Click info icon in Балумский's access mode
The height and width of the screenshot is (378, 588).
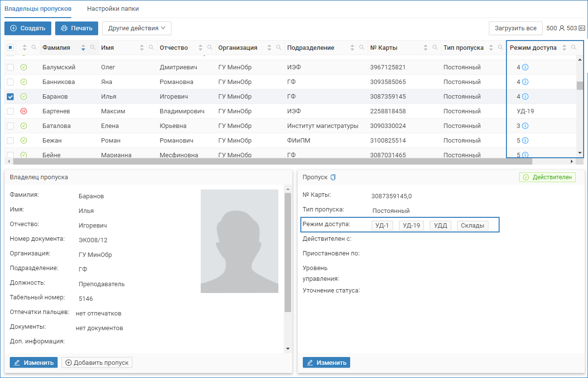525,67
